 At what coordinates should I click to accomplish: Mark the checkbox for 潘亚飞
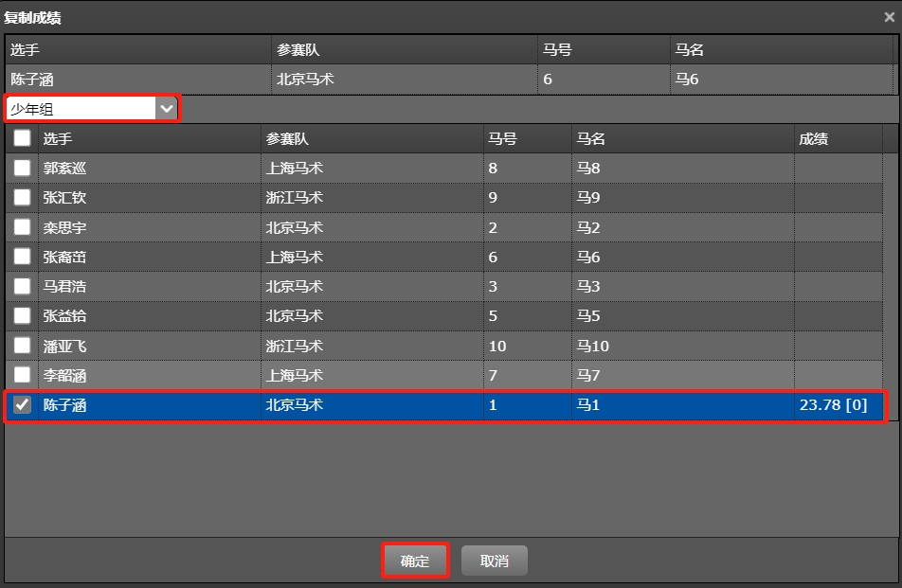tap(22, 346)
